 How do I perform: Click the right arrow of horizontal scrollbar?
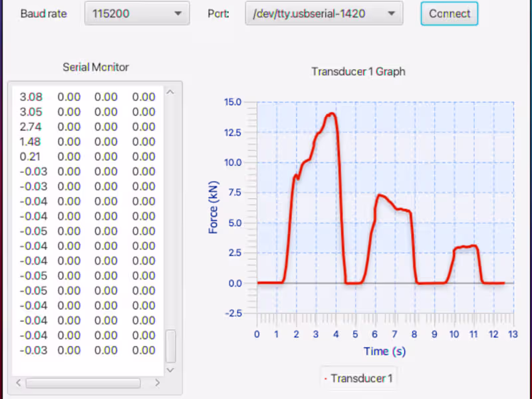[x=158, y=383]
